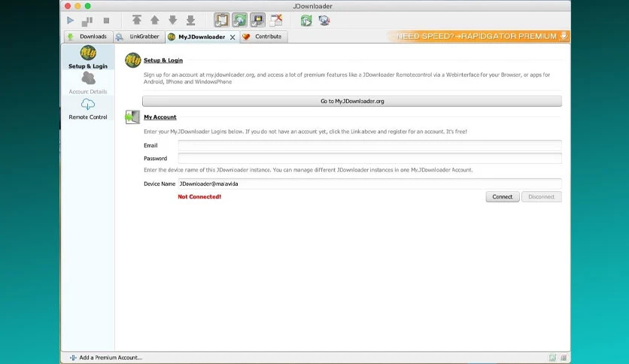The width and height of the screenshot is (629, 364).
Task: Stop all downloads with the stop icon
Action: (106, 20)
